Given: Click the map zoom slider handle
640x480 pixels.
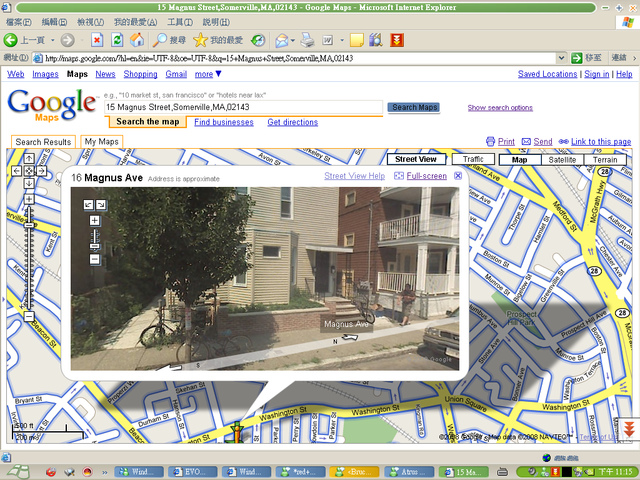Looking at the screenshot, I should [29, 225].
